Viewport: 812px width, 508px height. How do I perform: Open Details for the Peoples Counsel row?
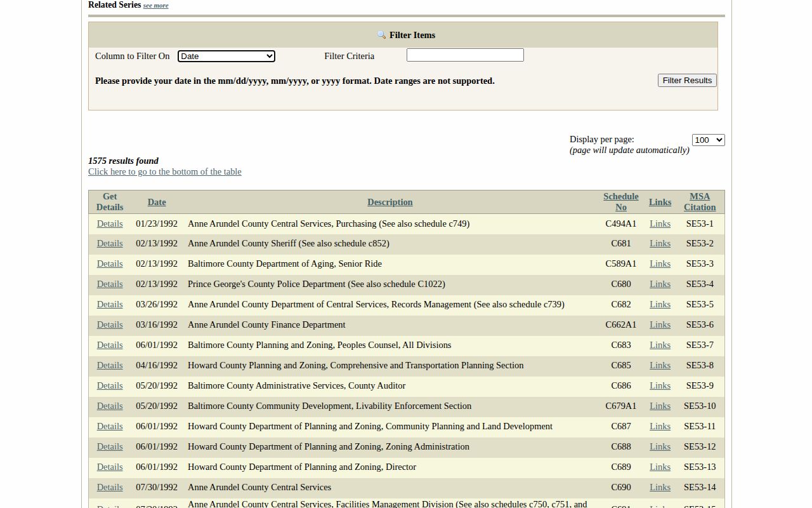coord(110,345)
